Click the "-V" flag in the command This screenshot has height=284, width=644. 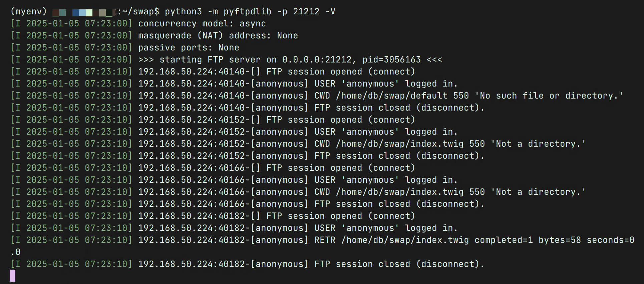coord(330,11)
